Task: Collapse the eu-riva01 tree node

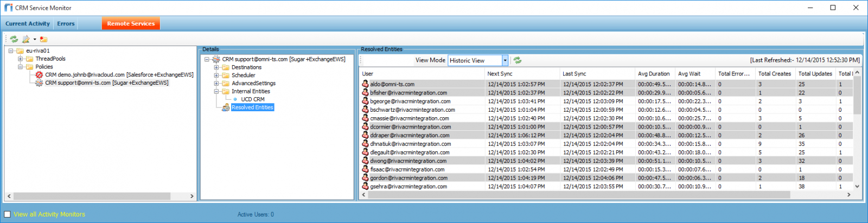Action: tap(11, 51)
